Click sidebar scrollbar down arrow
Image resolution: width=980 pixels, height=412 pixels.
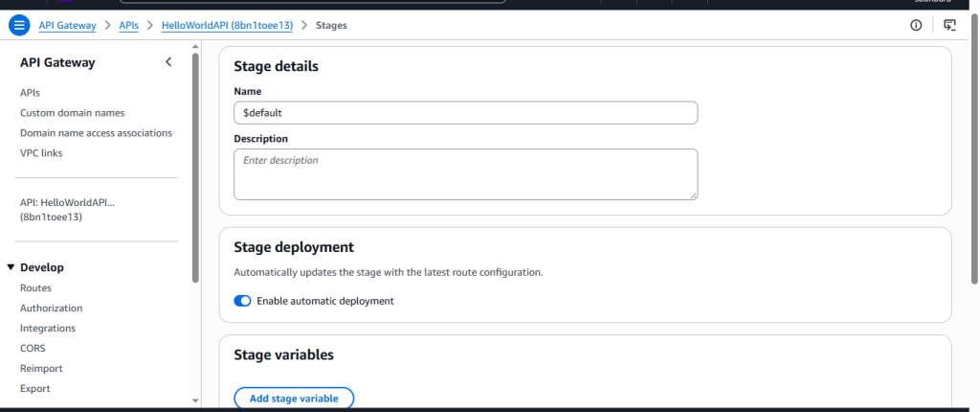tap(195, 401)
